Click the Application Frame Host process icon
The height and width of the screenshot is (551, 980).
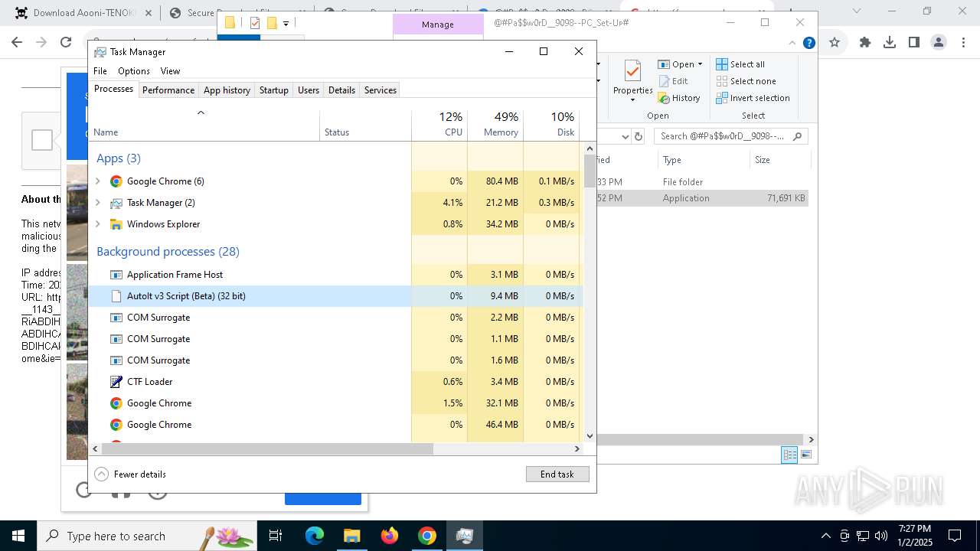pyautogui.click(x=116, y=275)
